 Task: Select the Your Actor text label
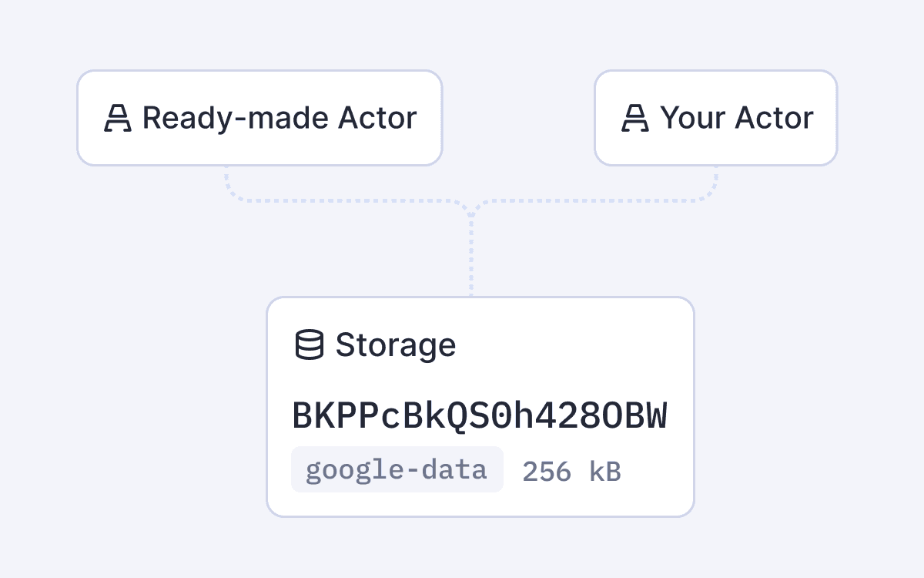(736, 118)
